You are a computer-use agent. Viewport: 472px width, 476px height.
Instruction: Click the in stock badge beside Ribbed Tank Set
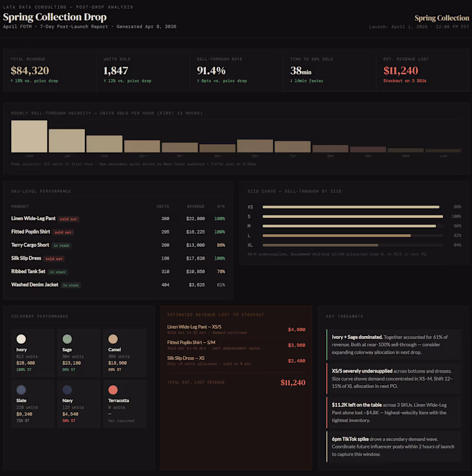(x=58, y=272)
